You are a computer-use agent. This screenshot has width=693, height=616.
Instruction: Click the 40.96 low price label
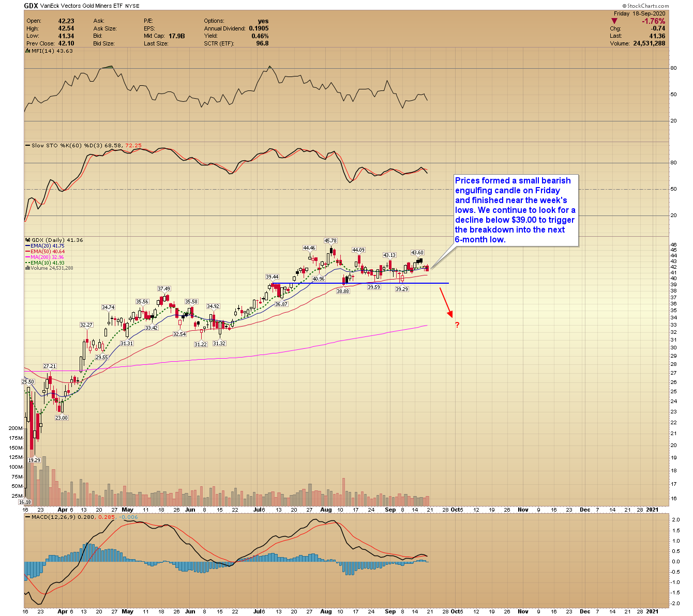point(319,279)
